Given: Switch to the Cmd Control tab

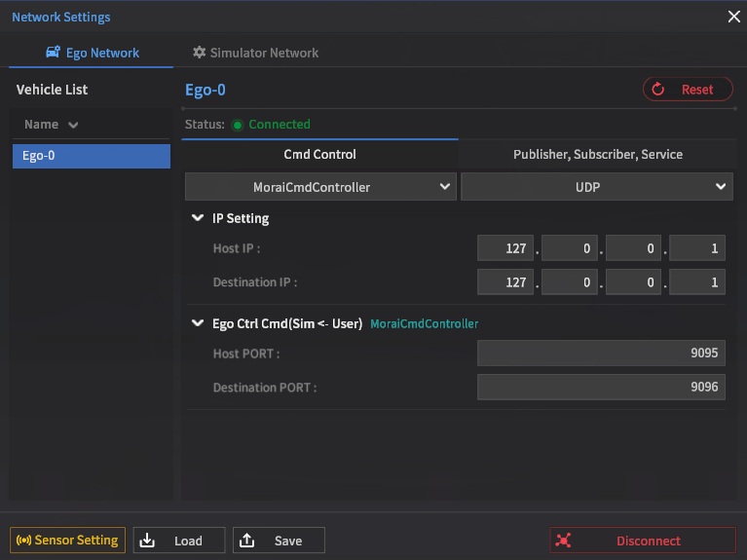Looking at the screenshot, I should [319, 154].
